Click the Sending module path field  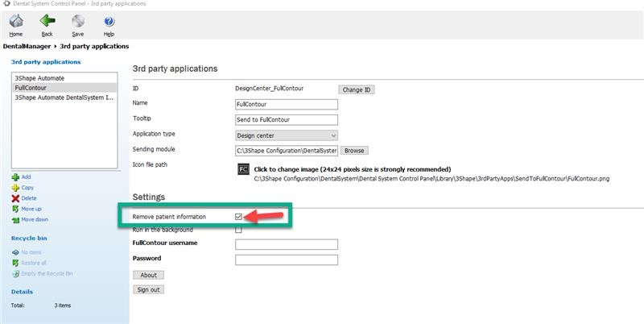287,151
